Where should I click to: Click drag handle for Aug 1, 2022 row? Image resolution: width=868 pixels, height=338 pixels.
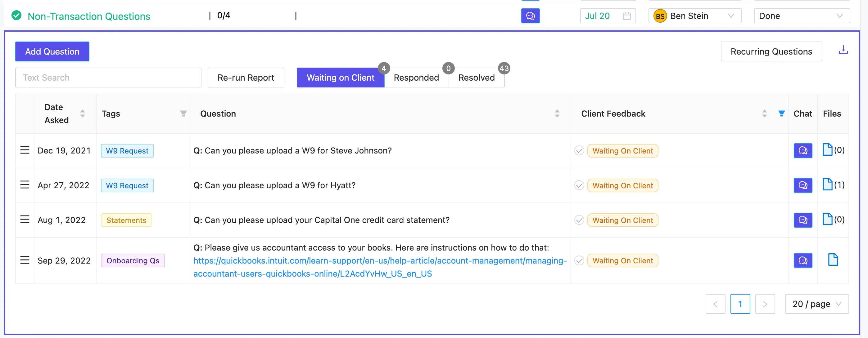click(x=25, y=220)
